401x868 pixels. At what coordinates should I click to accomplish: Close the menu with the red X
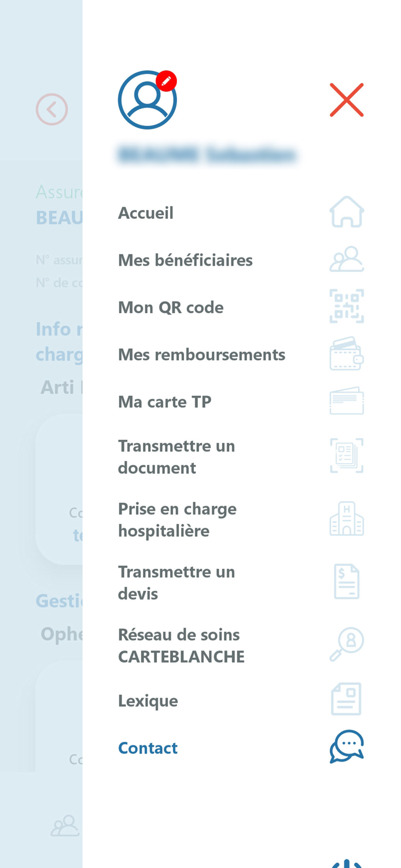click(x=346, y=99)
